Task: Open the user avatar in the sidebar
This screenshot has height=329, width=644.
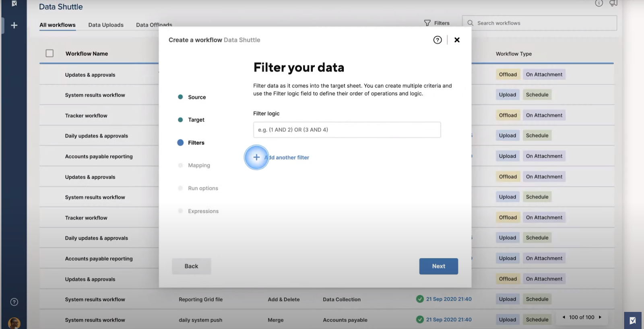Action: [x=14, y=323]
